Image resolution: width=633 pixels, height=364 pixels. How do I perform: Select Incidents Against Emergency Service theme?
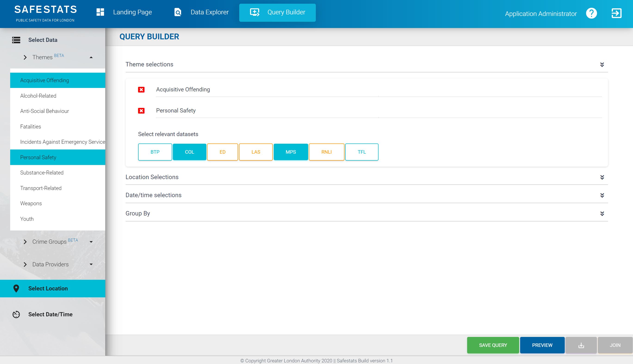coord(57,142)
